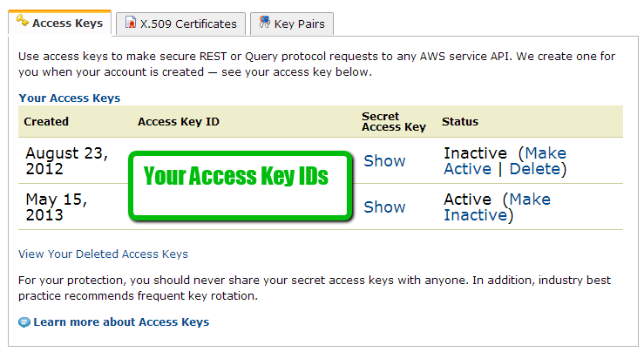
Task: Click the key icon on Access Keys tab
Action: point(22,21)
